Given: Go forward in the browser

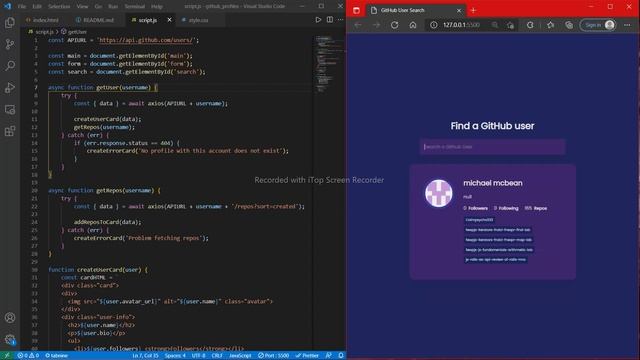Looking at the screenshot, I should 376,25.
